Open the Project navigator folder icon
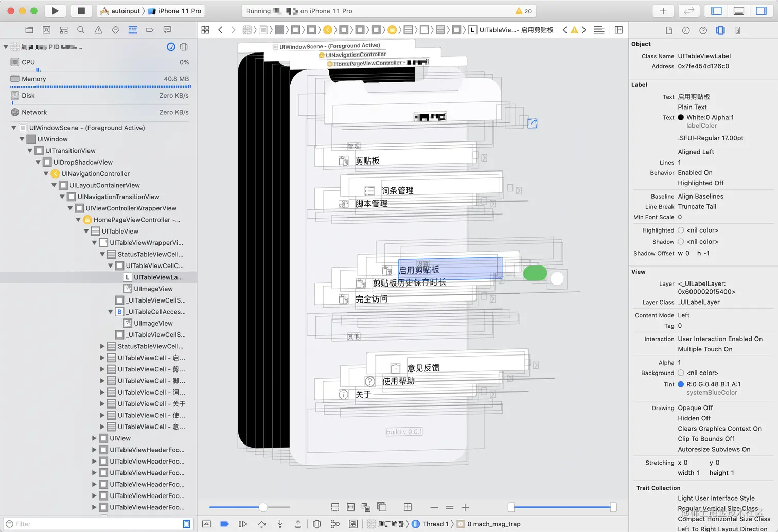 (x=29, y=30)
